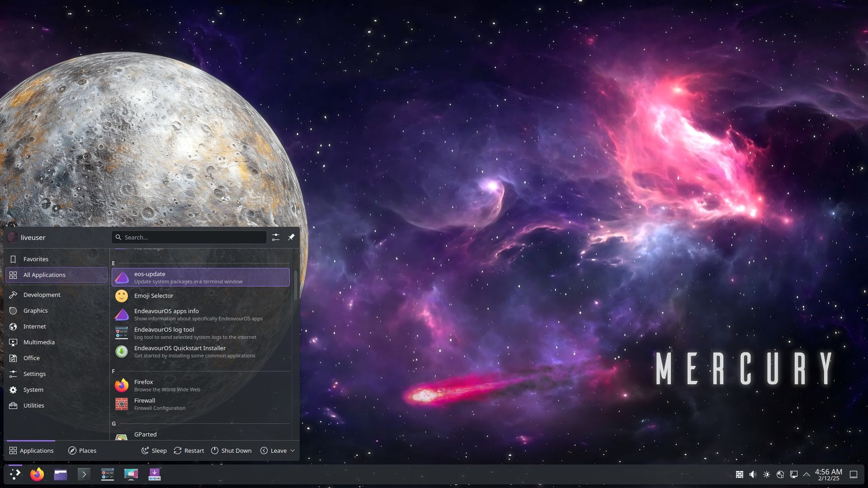Select Favorites in the launcher sidebar
Screen dimensions: 868x488
36,259
